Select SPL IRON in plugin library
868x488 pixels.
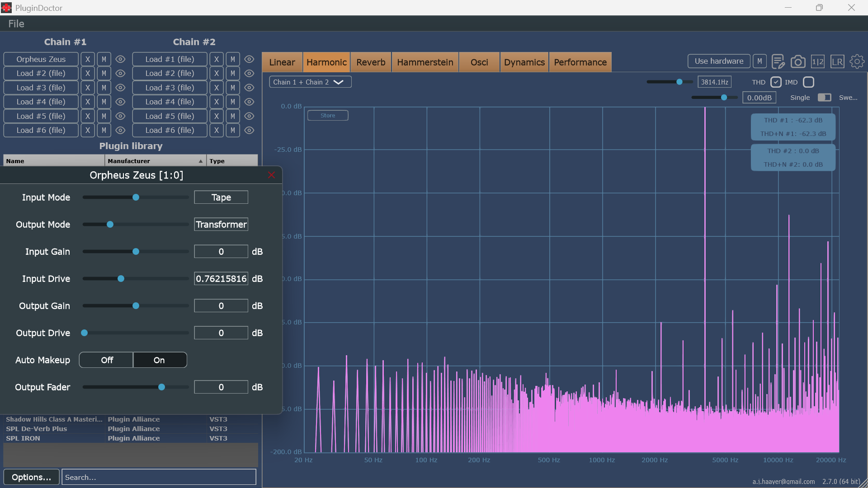point(131,438)
